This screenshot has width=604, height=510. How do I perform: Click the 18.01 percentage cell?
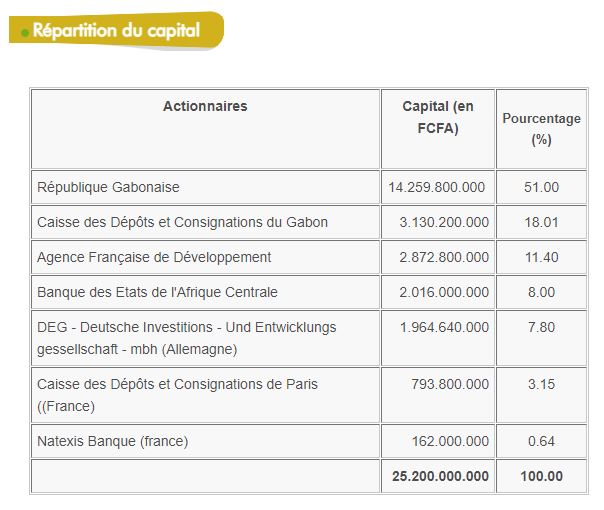(541, 222)
